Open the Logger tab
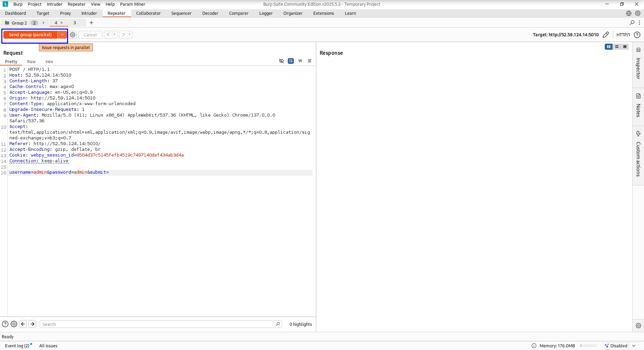644x350 pixels. (x=266, y=13)
